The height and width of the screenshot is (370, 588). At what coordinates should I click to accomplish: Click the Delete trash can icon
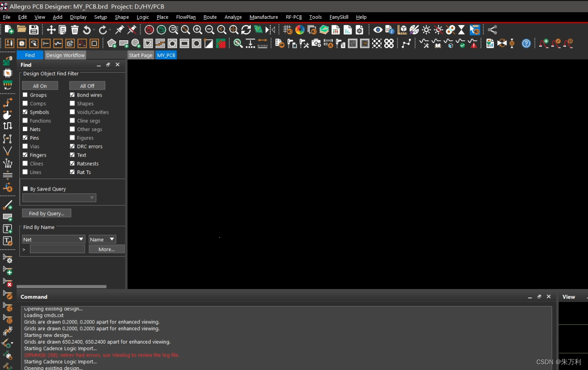75,30
